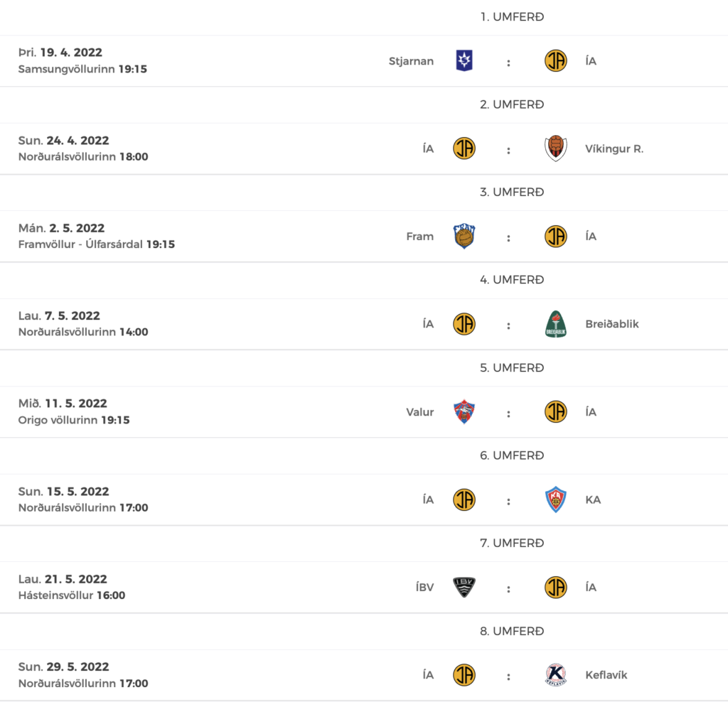
Task: Open the Stjarnan team name link
Action: coord(411,61)
